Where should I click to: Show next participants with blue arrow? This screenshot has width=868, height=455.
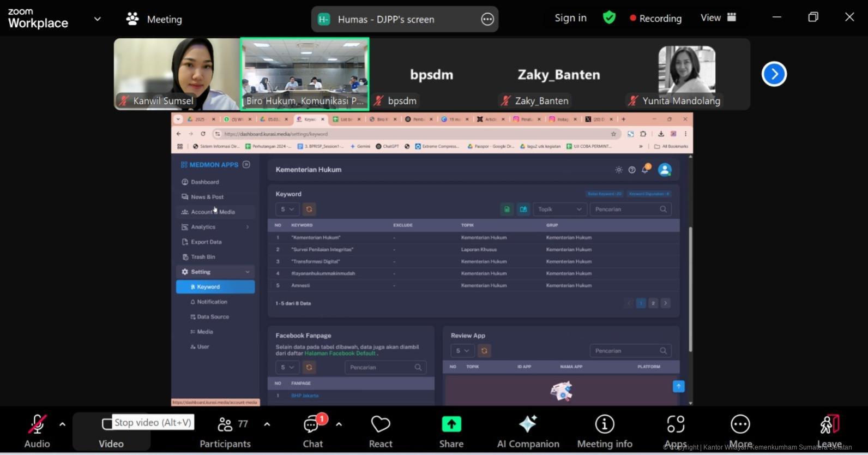coord(774,74)
